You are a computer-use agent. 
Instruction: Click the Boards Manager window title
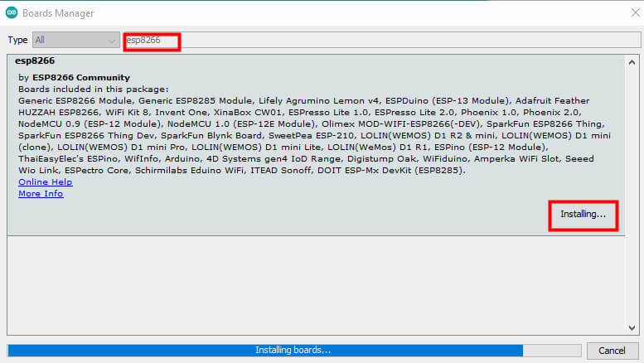pos(58,13)
